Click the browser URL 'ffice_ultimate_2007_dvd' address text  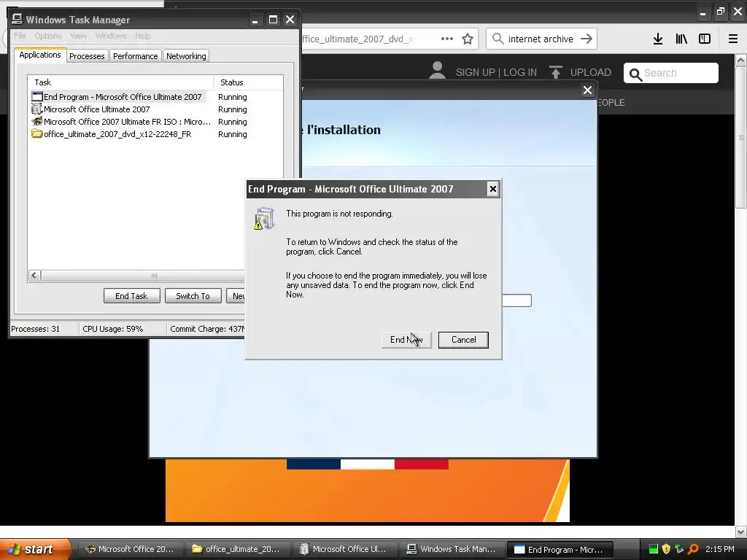(x=356, y=39)
